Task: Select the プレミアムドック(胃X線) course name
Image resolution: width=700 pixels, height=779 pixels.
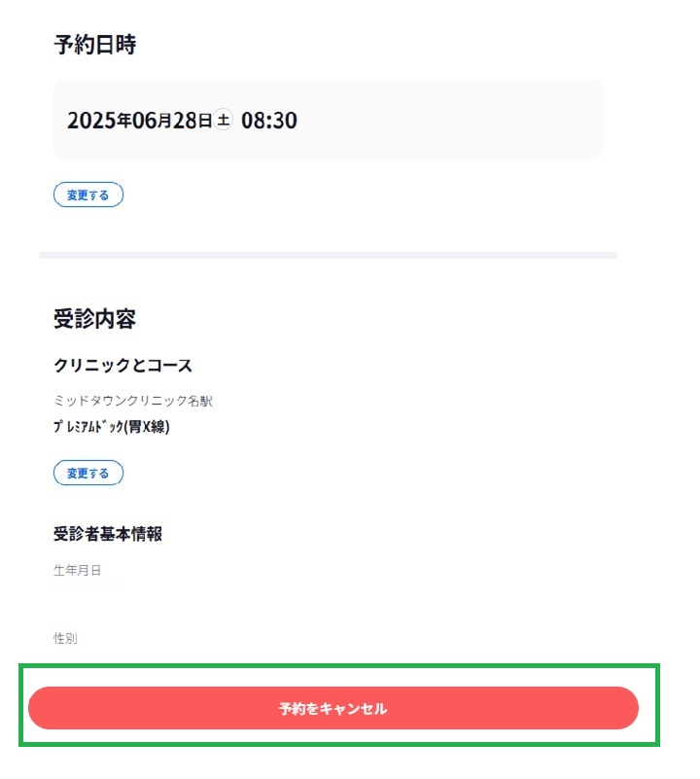Action: coord(112,426)
